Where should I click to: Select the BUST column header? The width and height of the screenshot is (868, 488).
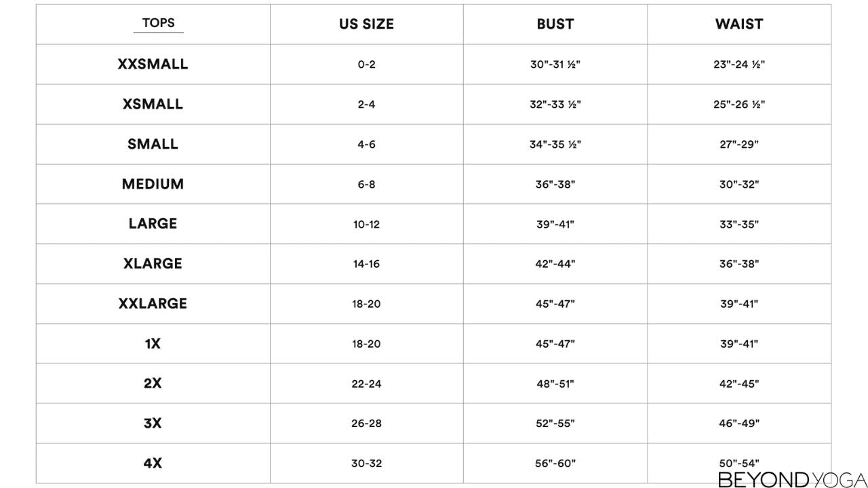coord(555,24)
